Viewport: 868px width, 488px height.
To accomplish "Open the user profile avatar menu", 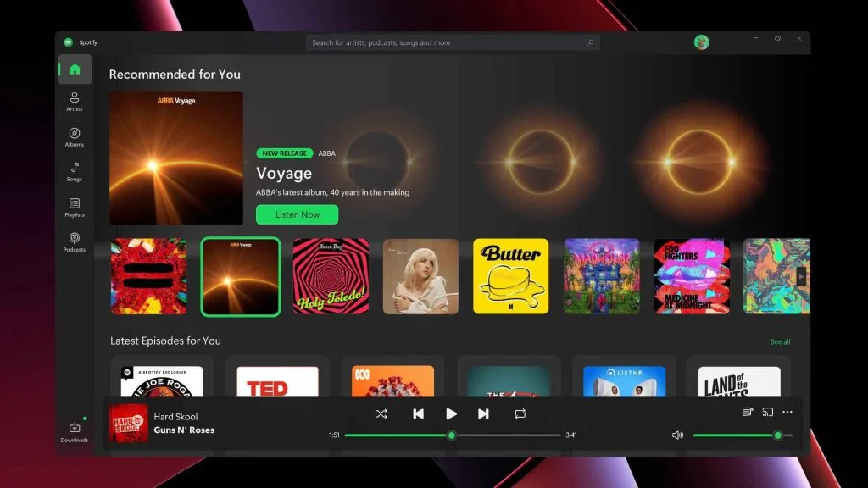I will 701,42.
